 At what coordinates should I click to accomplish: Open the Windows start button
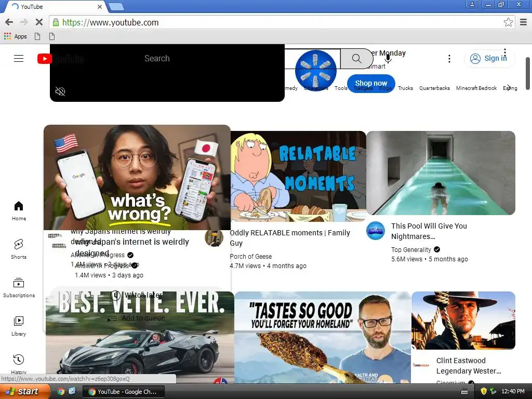tap(25, 392)
